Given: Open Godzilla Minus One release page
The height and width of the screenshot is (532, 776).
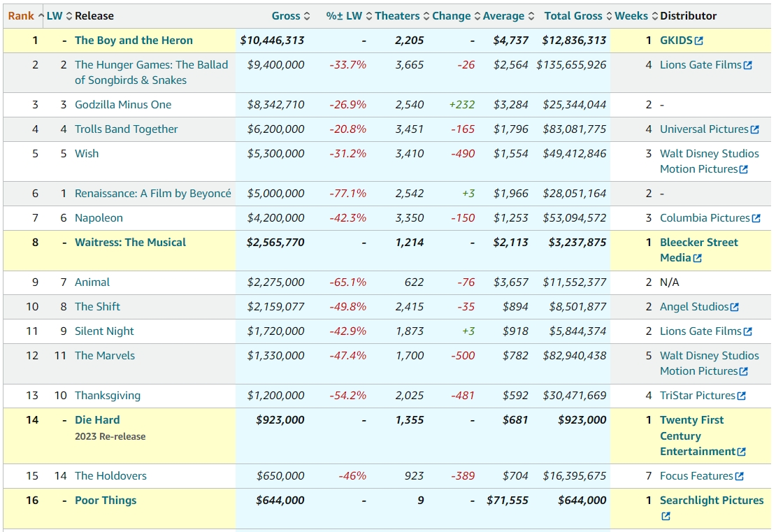Looking at the screenshot, I should (x=123, y=105).
